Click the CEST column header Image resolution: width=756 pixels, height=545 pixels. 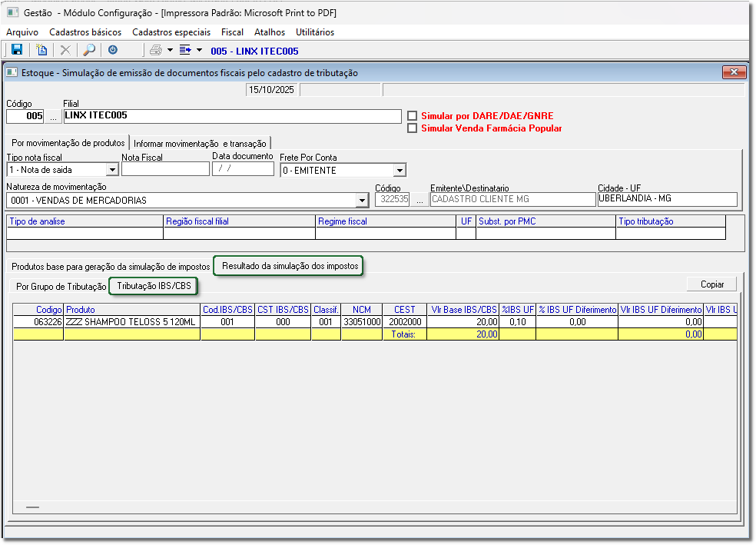(405, 310)
